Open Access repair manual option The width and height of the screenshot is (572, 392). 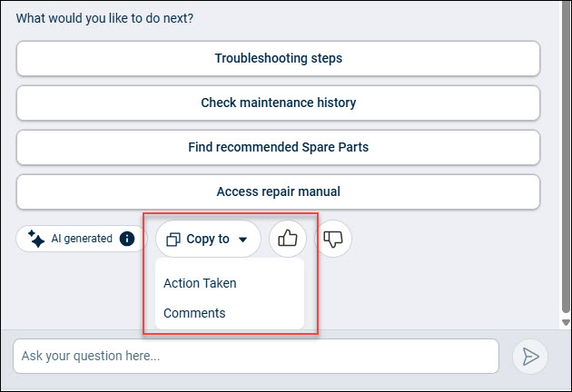point(278,191)
